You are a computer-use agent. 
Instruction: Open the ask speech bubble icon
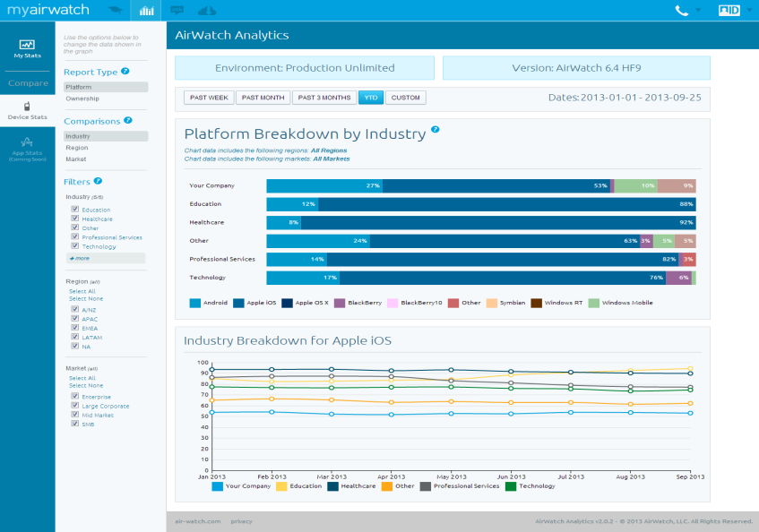click(177, 10)
